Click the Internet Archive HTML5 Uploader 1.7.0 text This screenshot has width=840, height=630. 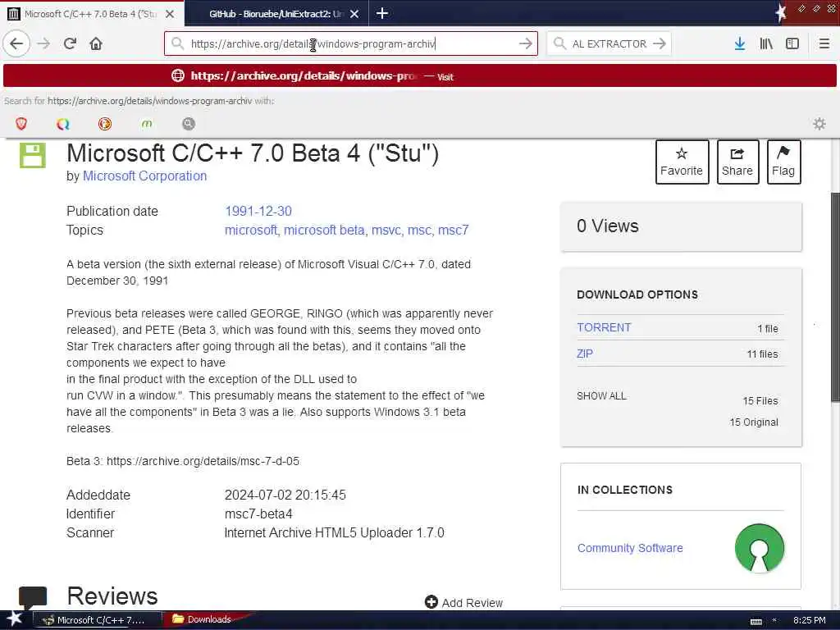point(335,533)
